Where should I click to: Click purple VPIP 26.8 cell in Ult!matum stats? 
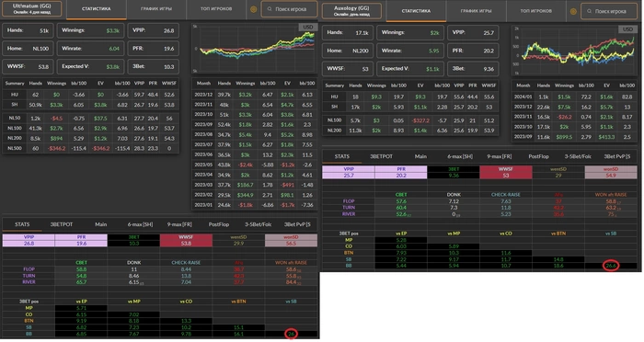click(x=29, y=241)
